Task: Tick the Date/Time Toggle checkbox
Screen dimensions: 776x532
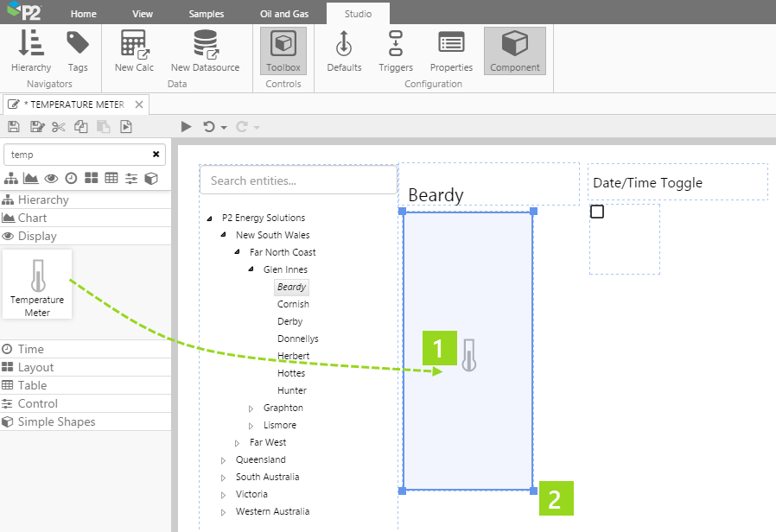Action: 597,212
